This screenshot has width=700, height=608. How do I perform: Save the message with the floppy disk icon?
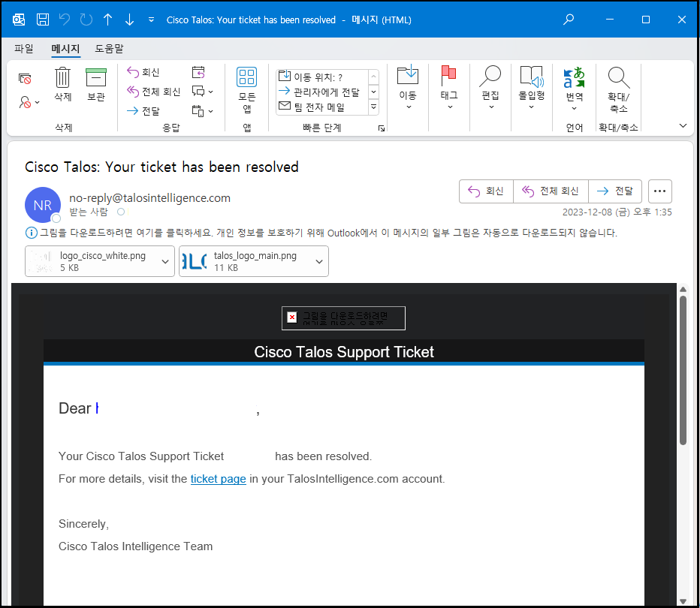point(43,20)
